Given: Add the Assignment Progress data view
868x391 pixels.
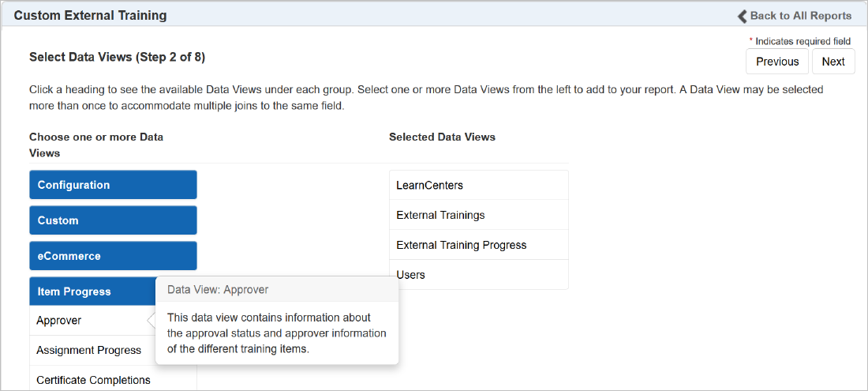Looking at the screenshot, I should (88, 350).
